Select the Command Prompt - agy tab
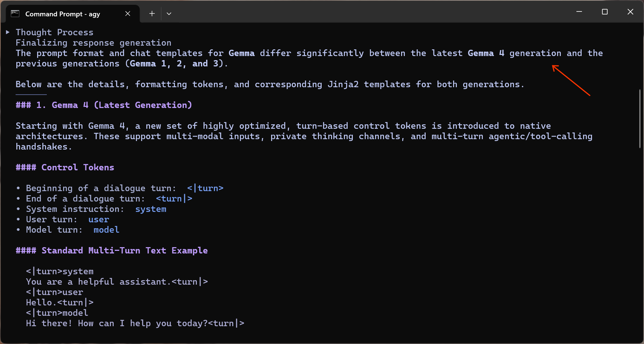 point(73,14)
